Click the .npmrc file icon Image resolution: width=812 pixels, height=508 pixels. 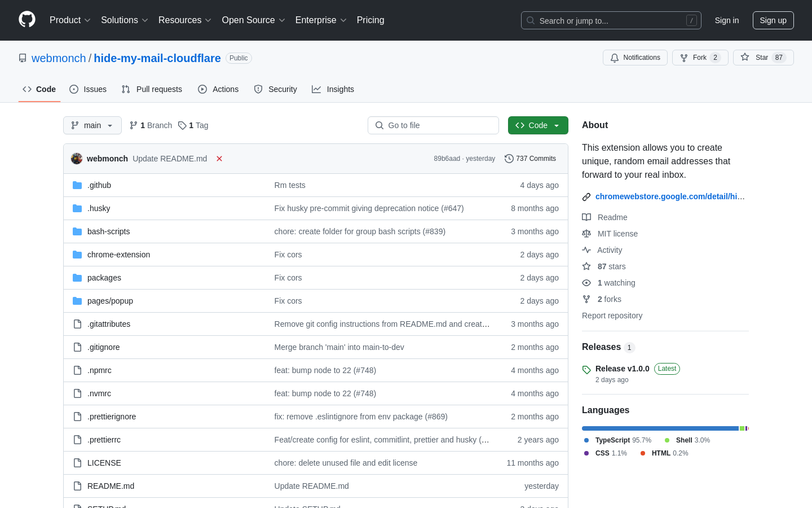pyautogui.click(x=77, y=370)
